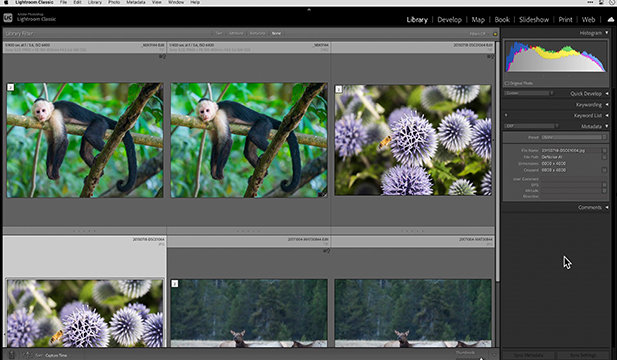617x360 pixels.
Task: Click the stack badge on the top-right flower thumbnail
Action: 339,89
